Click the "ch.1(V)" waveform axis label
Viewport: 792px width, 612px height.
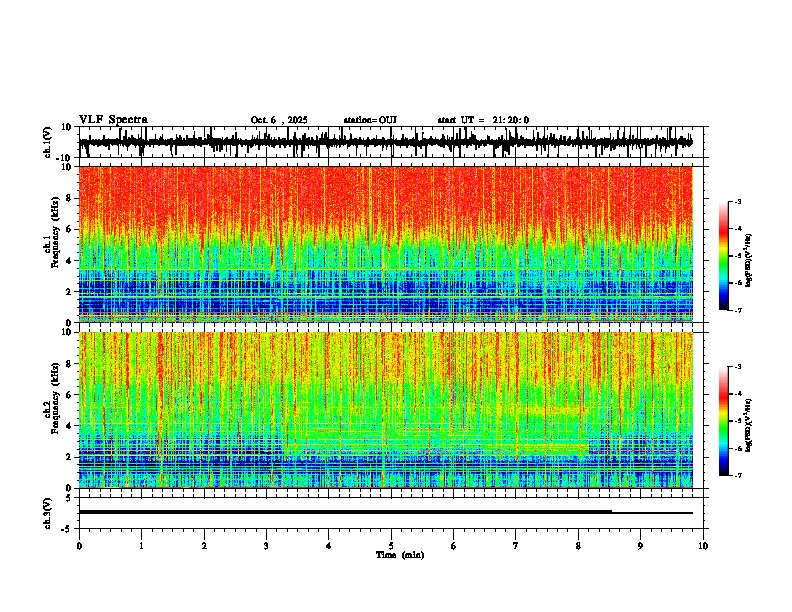pos(48,144)
